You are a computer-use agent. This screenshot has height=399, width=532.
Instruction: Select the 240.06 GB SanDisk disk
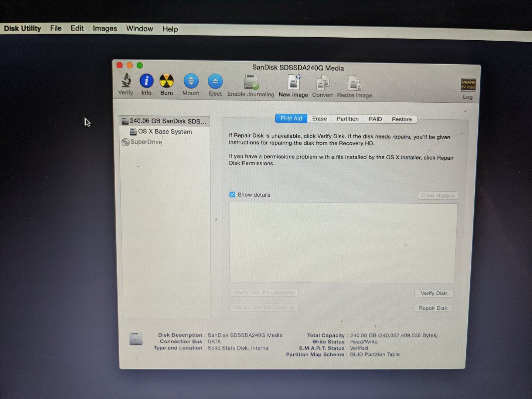tap(164, 121)
